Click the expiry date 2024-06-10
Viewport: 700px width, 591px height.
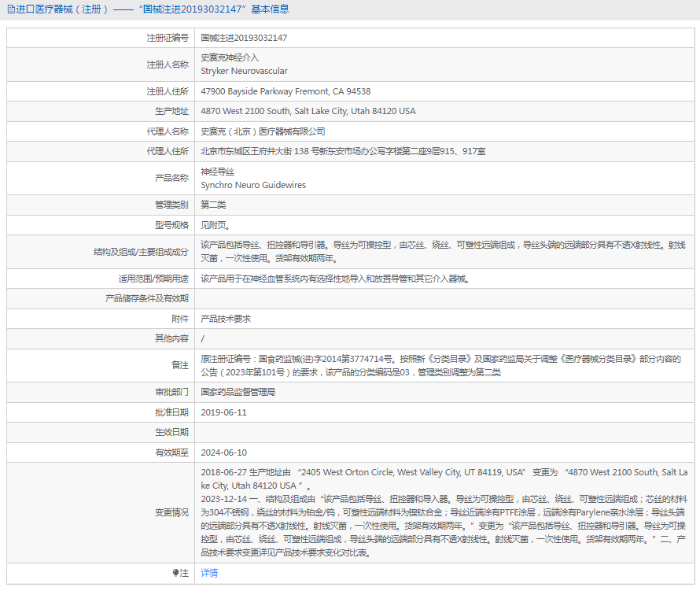pyautogui.click(x=223, y=452)
